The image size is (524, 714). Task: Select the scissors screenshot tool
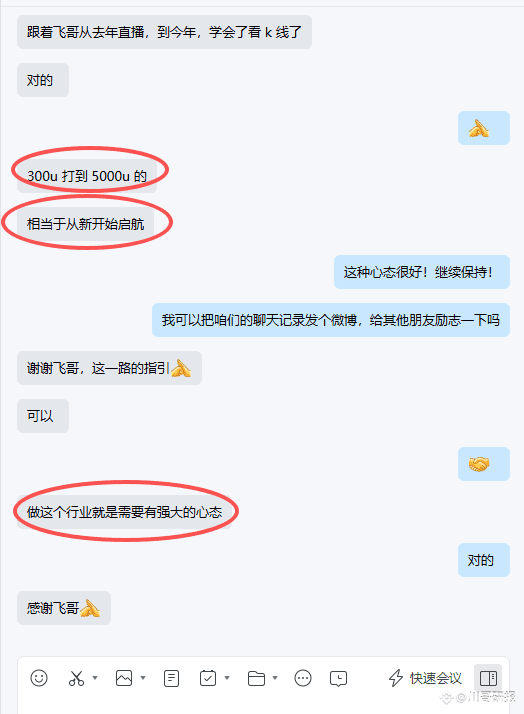pos(76,678)
